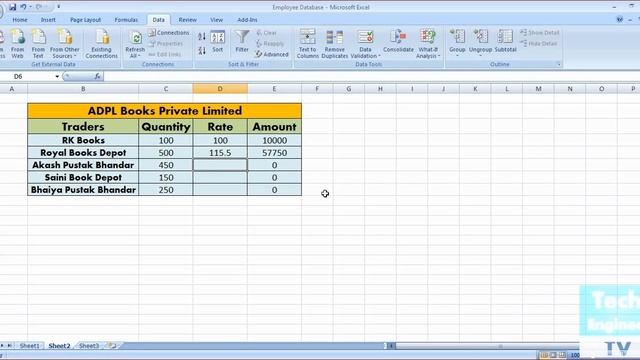Open Existing Connections
The height and width of the screenshot is (360, 640).
(x=101, y=44)
